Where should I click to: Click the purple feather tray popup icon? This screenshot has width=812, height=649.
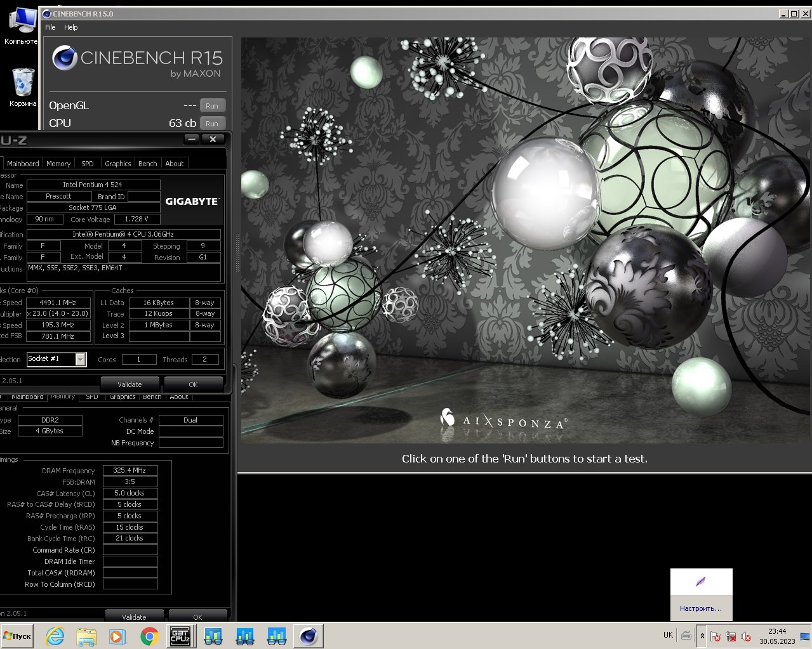(701, 582)
